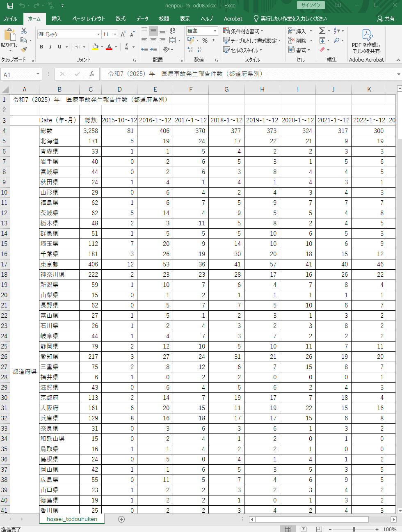Image resolution: width=402 pixels, height=532 pixels.
Task: Click the 共有 share button
Action: point(386,19)
